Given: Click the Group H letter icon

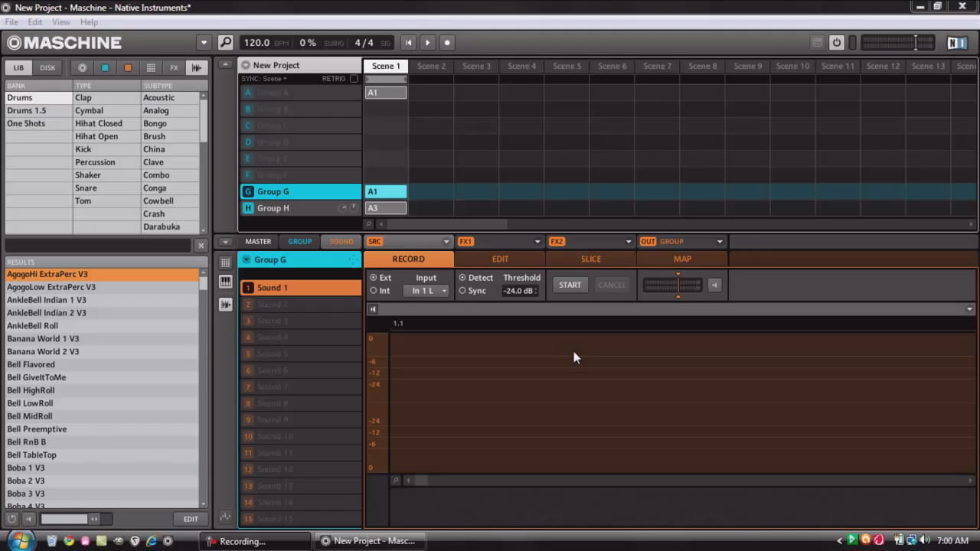Looking at the screenshot, I should [247, 208].
